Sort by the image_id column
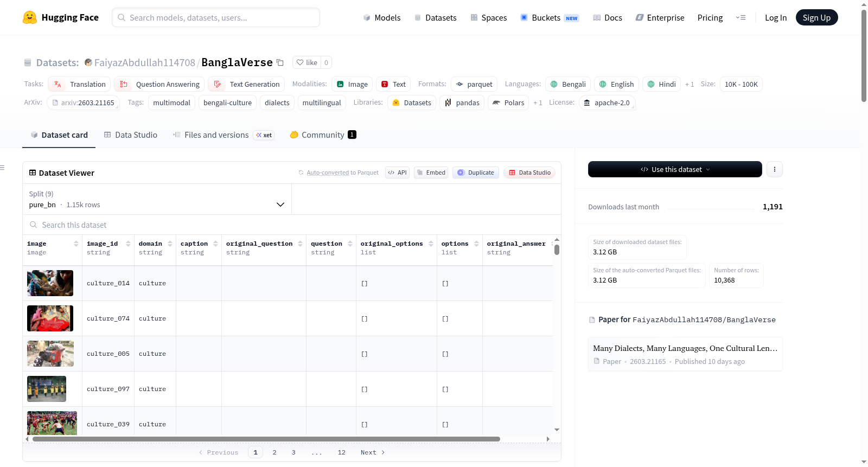Image resolution: width=868 pixels, height=467 pixels. (128, 244)
